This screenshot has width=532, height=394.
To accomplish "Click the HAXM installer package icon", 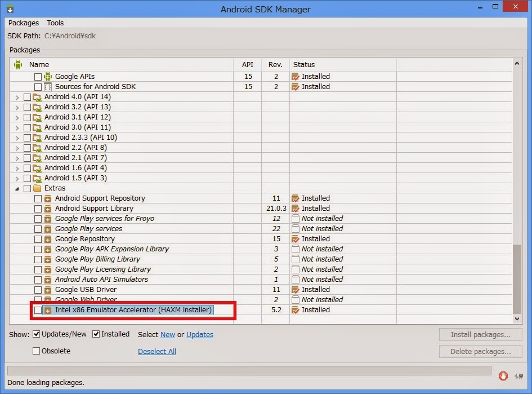I will (x=48, y=310).
